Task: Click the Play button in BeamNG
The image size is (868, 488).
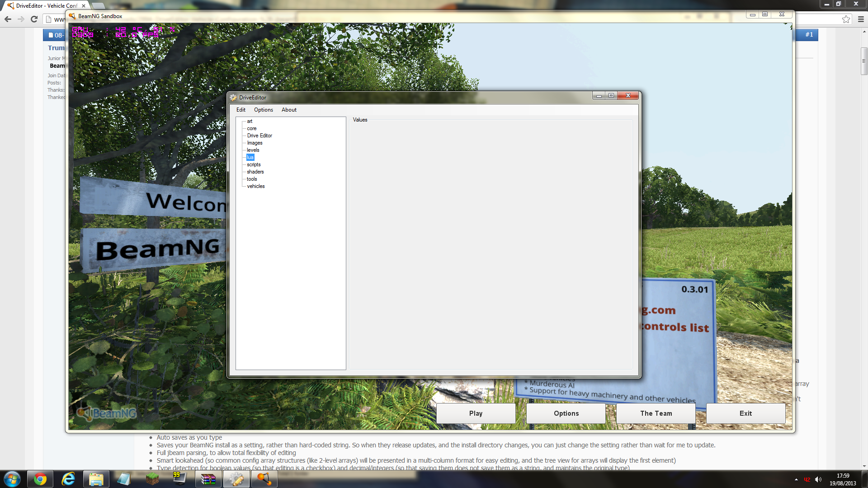Action: pos(476,413)
